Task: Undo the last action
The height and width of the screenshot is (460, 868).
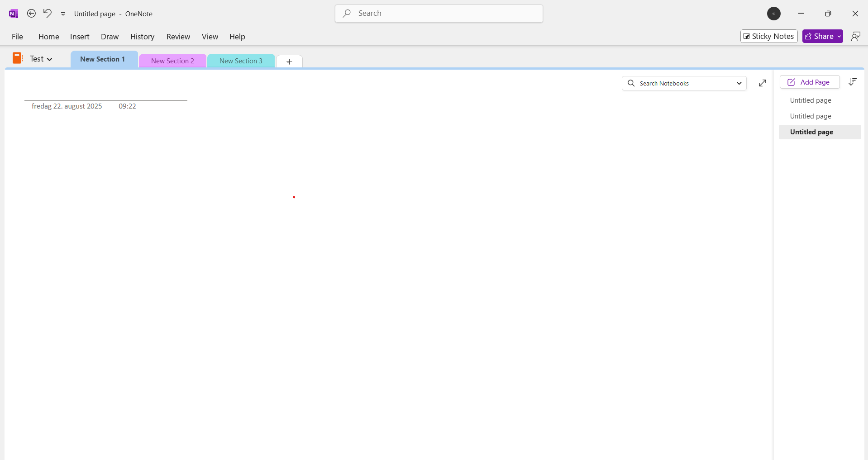Action: pyautogui.click(x=47, y=14)
